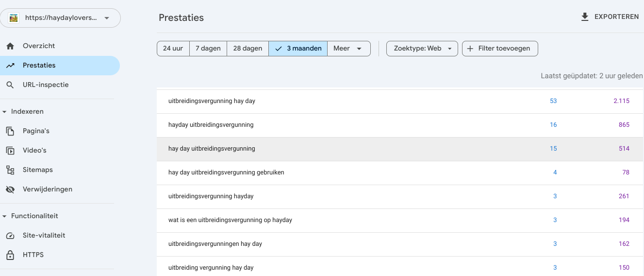Click the impressions value 261
This screenshot has width=644, height=276.
coord(624,196)
